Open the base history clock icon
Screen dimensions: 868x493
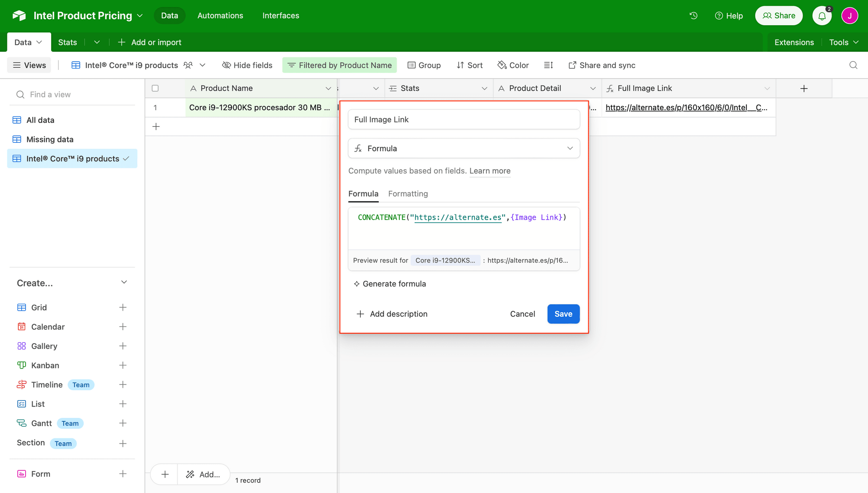(693, 16)
